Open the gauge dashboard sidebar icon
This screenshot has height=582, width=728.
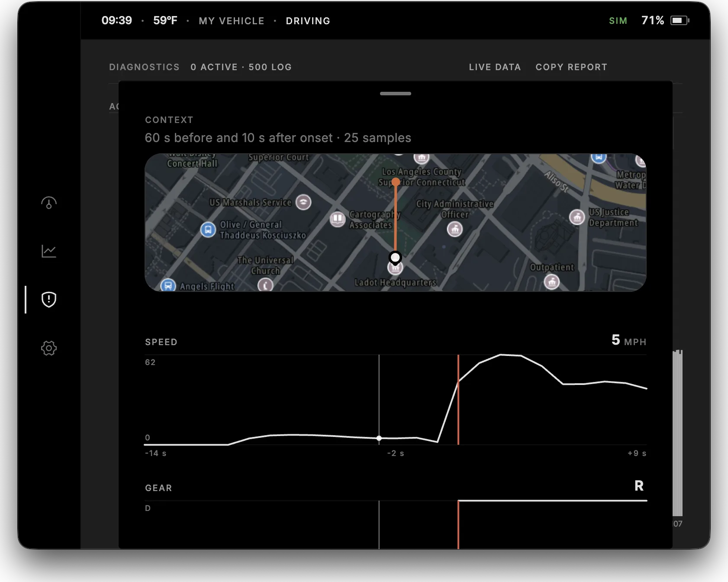point(49,203)
